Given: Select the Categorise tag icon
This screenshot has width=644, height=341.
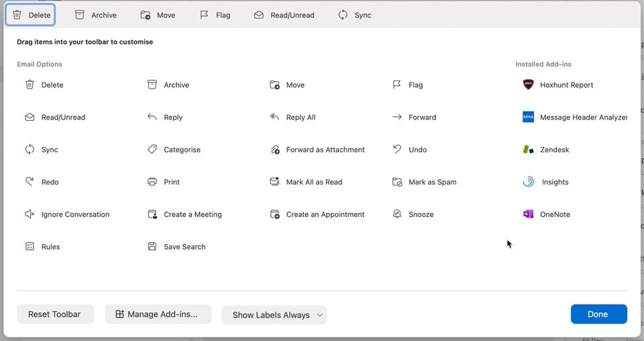Looking at the screenshot, I should pos(152,149).
